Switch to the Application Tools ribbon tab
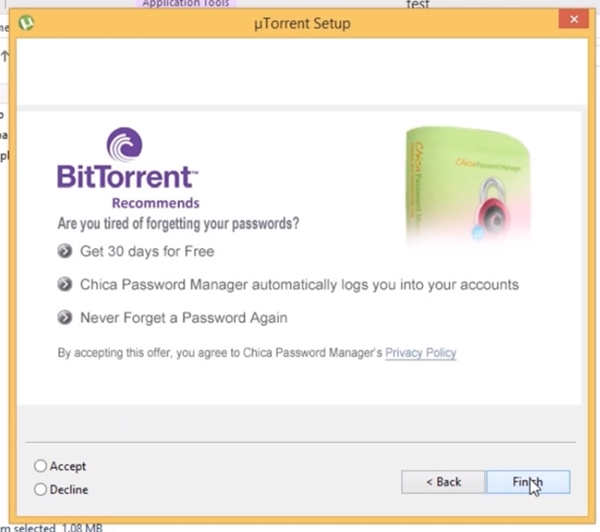The height and width of the screenshot is (532, 600). [x=185, y=4]
